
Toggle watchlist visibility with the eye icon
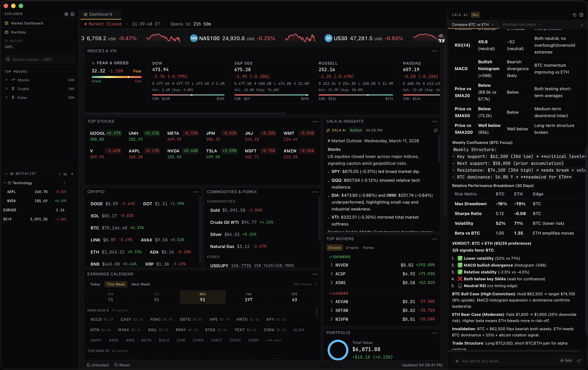click(12, 174)
